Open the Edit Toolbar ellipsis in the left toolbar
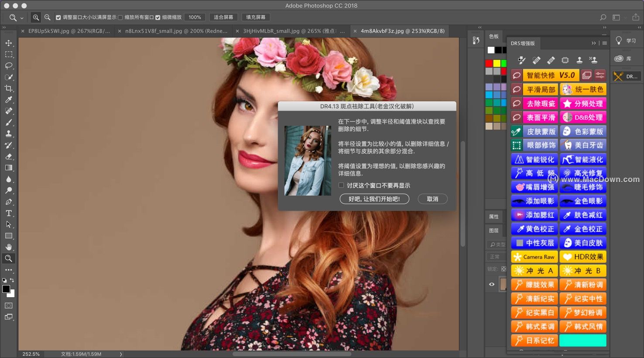 [8, 270]
